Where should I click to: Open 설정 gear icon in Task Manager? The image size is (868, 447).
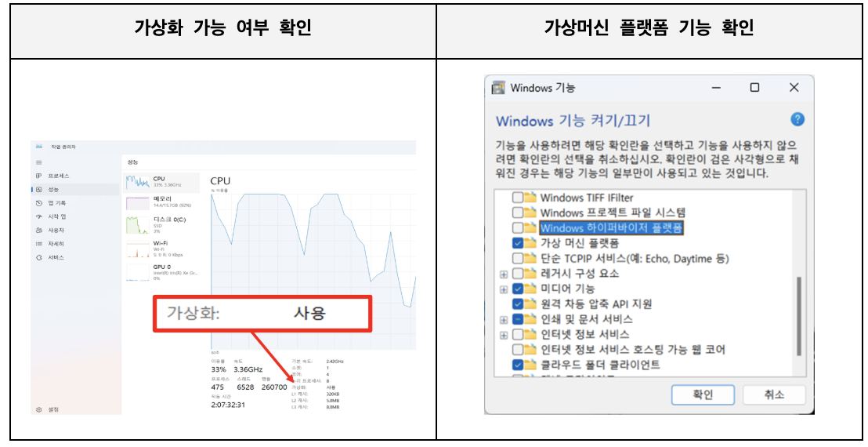(38, 409)
